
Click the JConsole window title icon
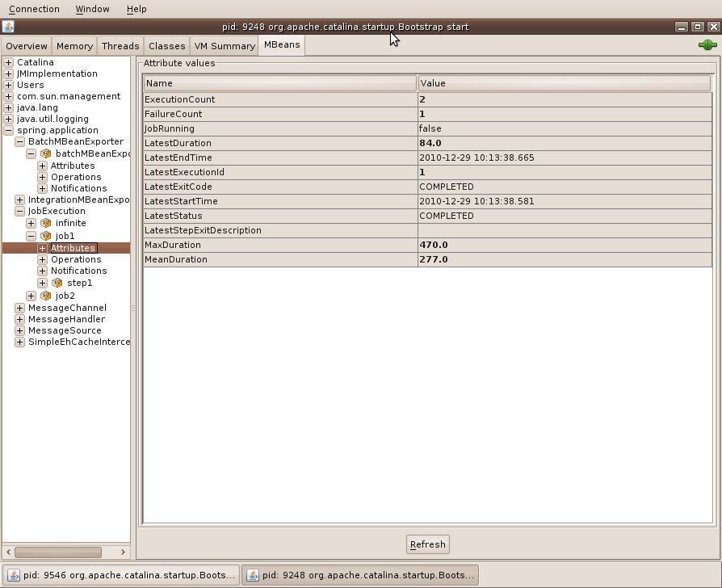point(8,27)
